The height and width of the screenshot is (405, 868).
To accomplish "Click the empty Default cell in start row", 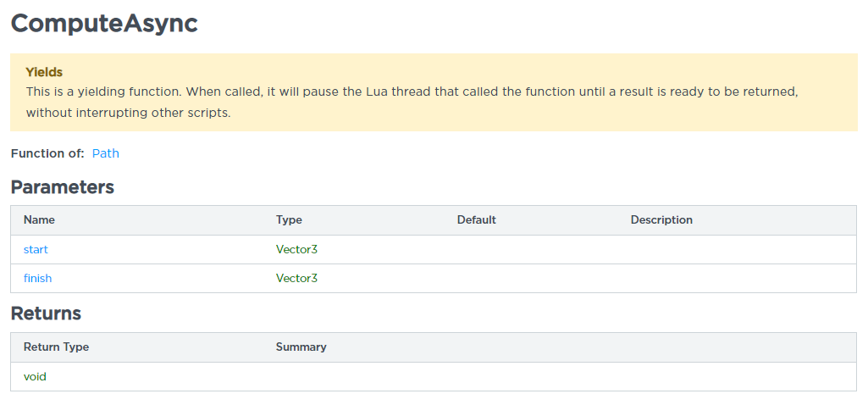I will [x=534, y=249].
